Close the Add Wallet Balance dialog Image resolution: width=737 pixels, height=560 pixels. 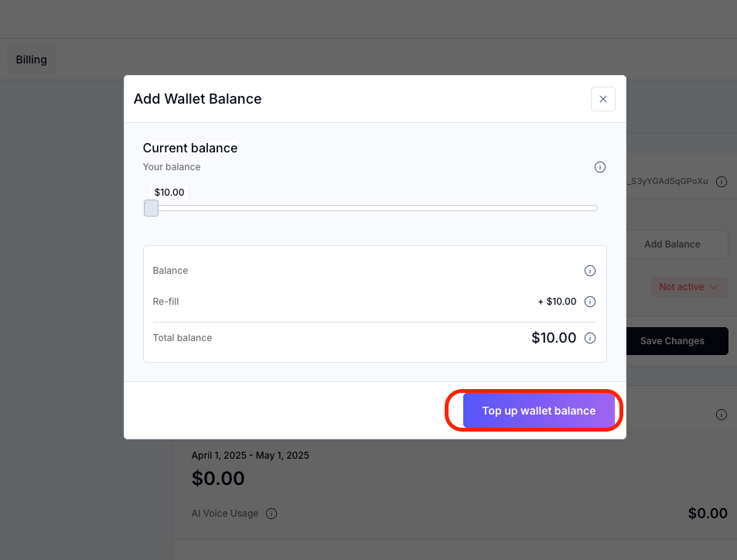pyautogui.click(x=602, y=99)
